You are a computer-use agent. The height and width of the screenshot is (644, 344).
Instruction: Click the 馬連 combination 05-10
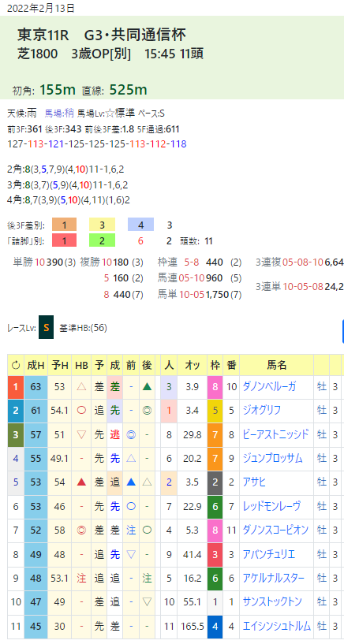[191, 278]
